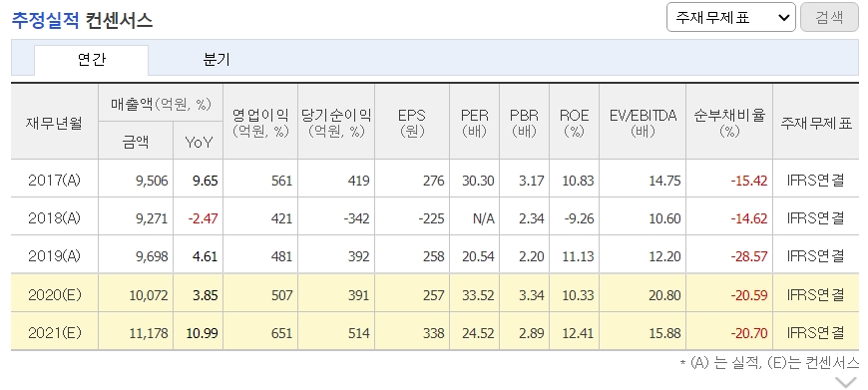
Task: Click the YoY value 4.61
Action: click(x=205, y=256)
